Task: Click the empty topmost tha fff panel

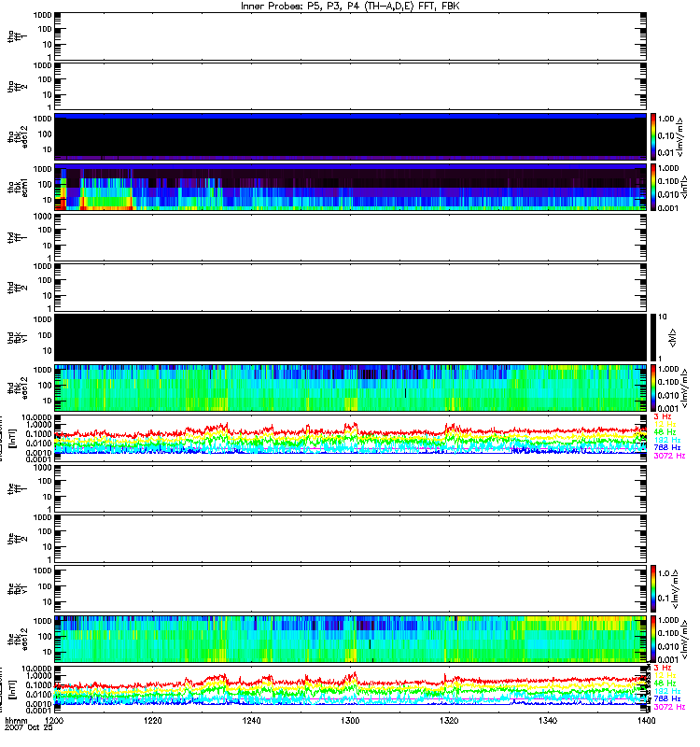Action: click(349, 35)
